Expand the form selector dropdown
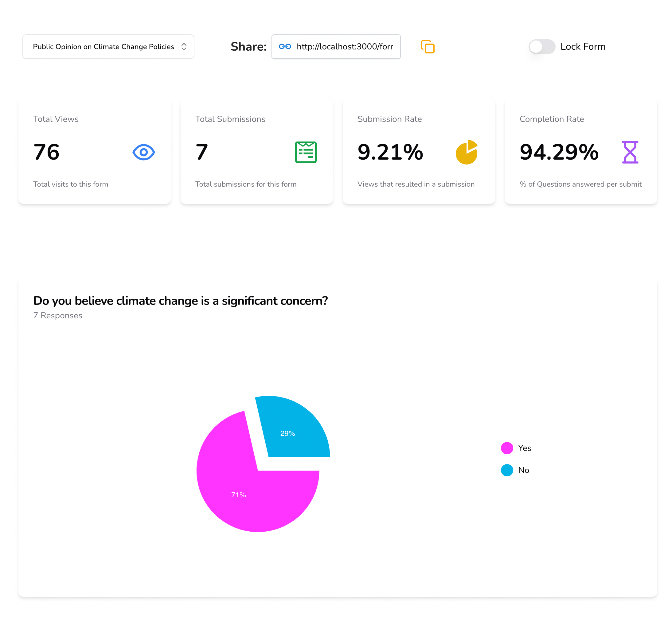This screenshot has width=672, height=628. (184, 47)
